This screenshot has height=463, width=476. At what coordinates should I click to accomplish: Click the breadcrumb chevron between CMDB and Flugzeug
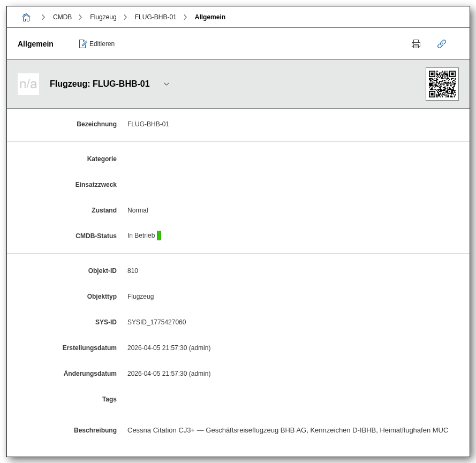(x=80, y=17)
